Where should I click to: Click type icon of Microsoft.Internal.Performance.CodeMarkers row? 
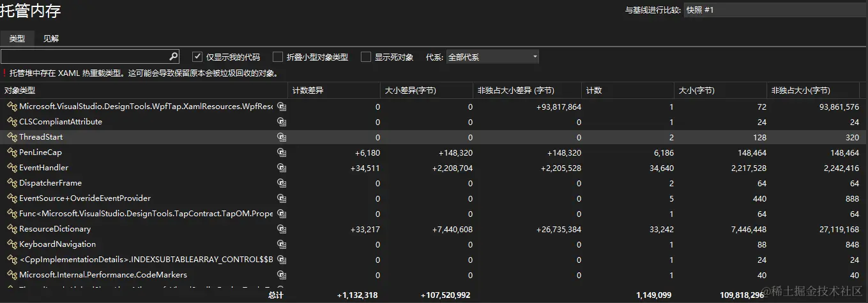pyautogui.click(x=11, y=275)
